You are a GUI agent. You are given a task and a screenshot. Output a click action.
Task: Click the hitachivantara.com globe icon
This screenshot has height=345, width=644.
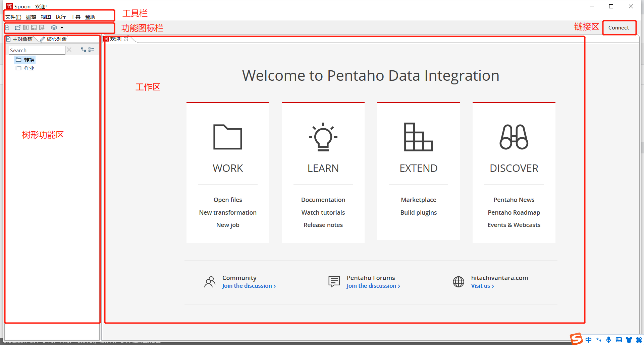pyautogui.click(x=459, y=282)
